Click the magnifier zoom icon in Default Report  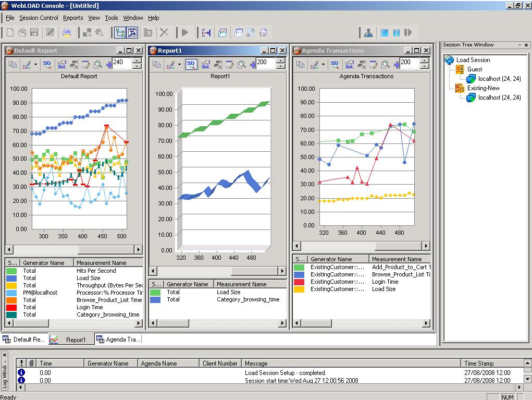98,64
